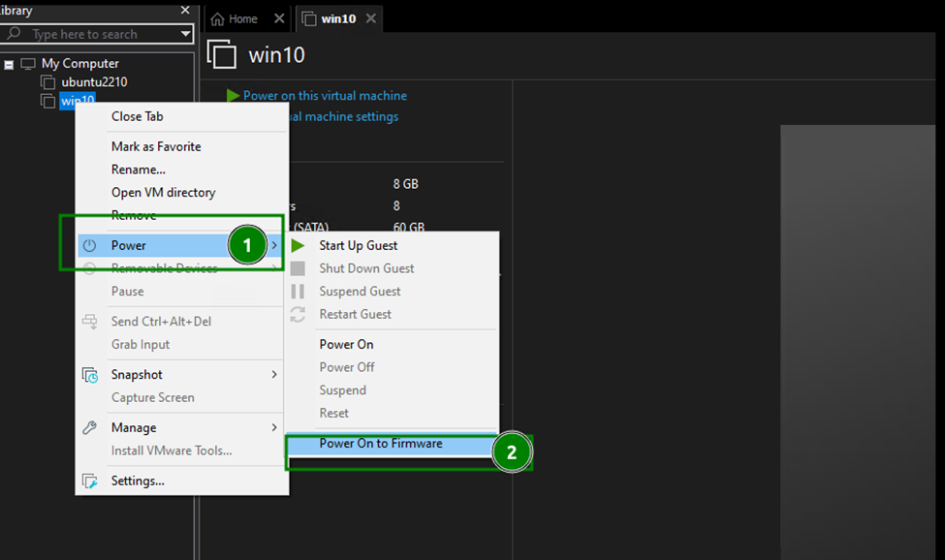Choose Power On in submenu
Screen dimensions: 945x560
pos(347,345)
